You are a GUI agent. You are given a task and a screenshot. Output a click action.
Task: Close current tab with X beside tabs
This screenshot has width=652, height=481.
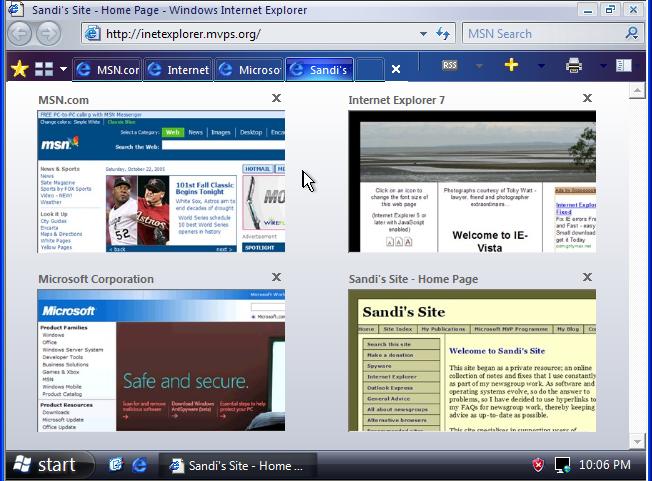tap(396, 69)
